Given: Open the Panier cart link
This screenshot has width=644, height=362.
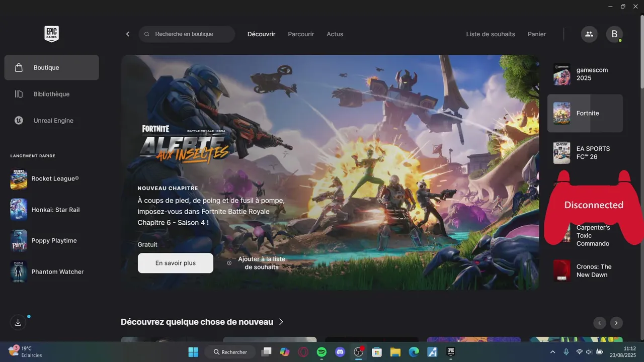Looking at the screenshot, I should [537, 34].
